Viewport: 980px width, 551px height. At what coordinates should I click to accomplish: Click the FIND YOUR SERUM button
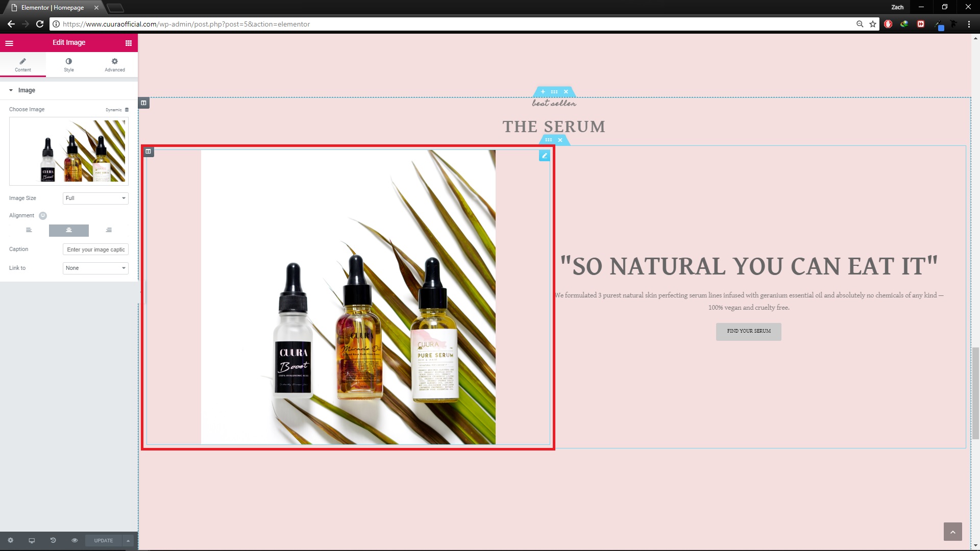click(x=749, y=332)
